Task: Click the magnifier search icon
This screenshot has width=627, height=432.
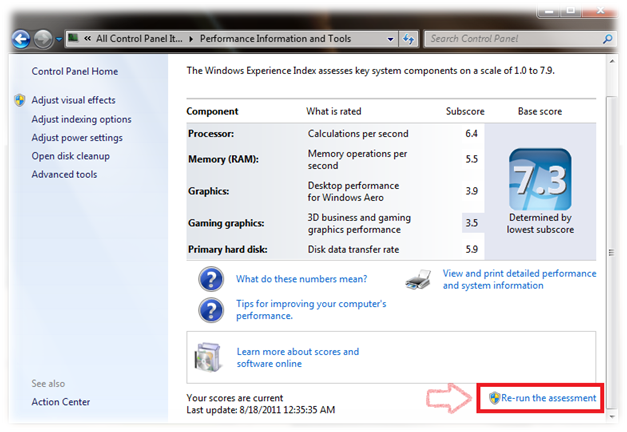Action: tap(607, 39)
